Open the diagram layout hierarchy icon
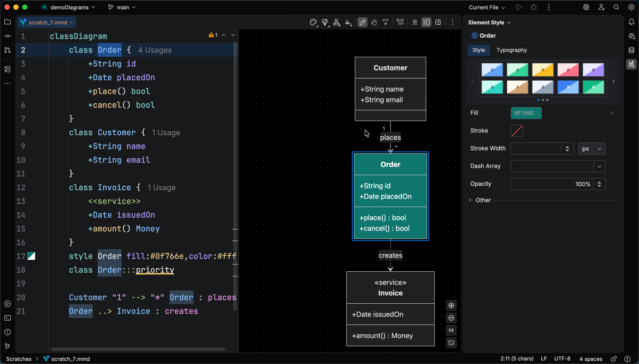The height and width of the screenshot is (364, 639). click(337, 22)
